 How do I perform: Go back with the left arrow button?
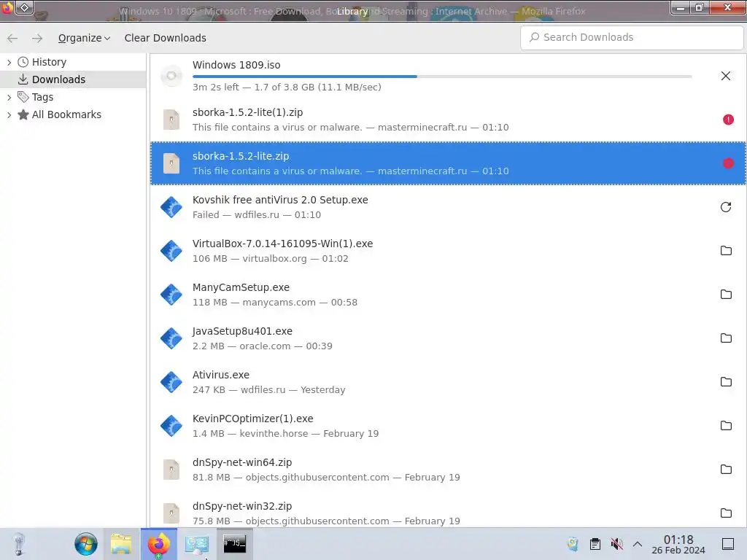tap(12, 38)
